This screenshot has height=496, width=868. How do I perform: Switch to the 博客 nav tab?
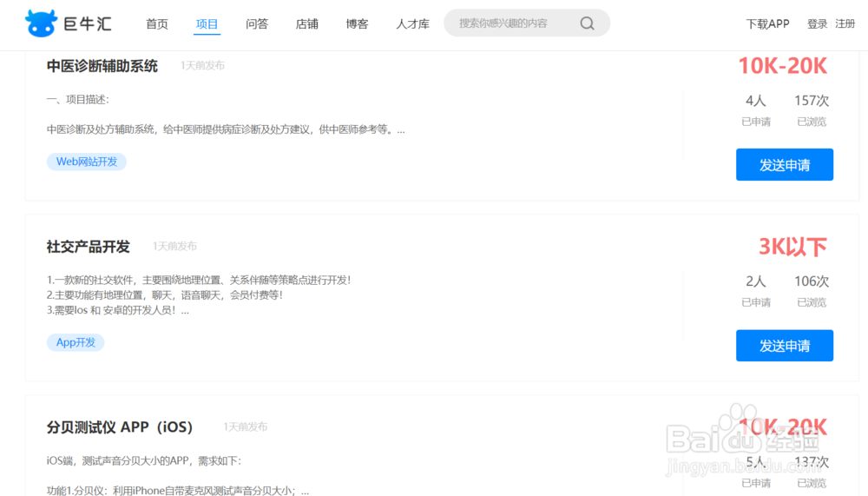pos(357,23)
